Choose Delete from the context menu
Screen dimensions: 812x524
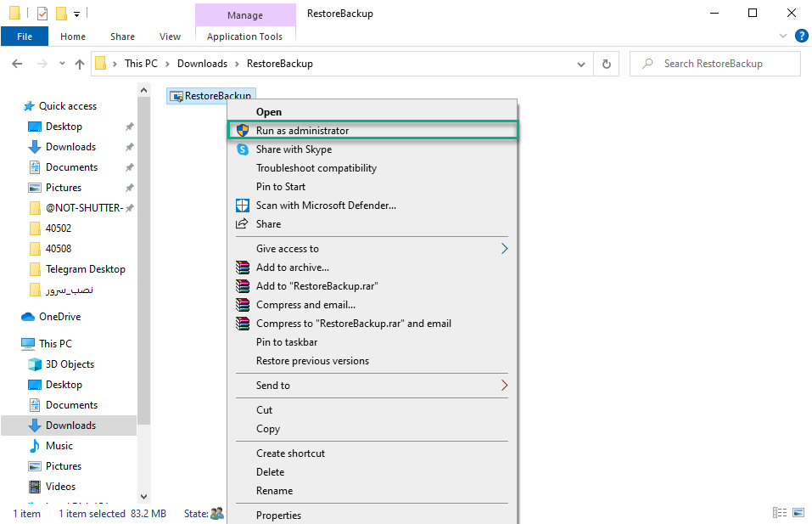coord(372,472)
